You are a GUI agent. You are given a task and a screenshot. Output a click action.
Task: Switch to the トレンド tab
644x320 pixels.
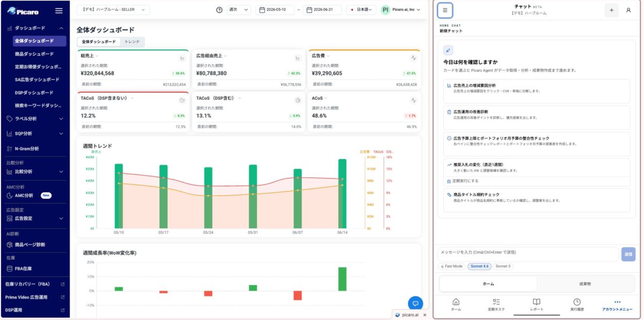(x=132, y=41)
